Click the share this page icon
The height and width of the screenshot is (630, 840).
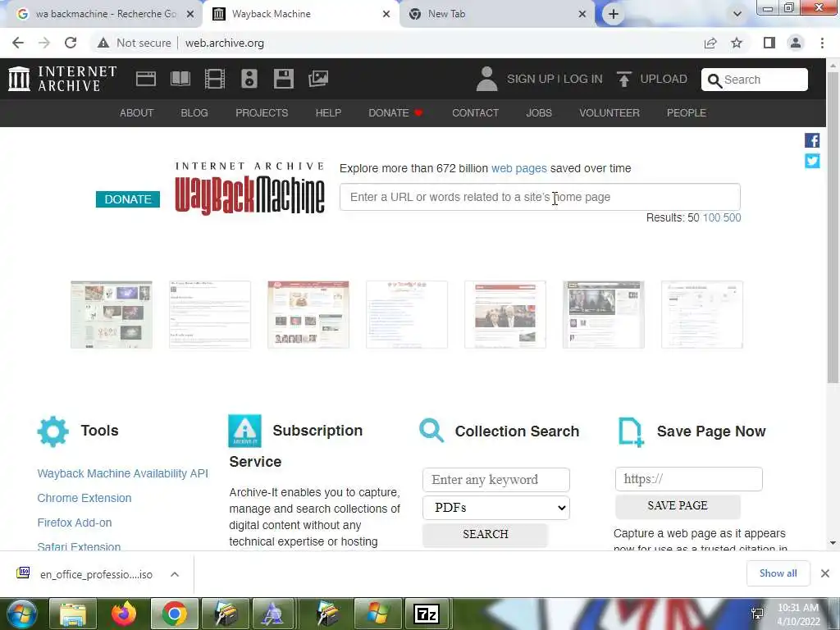pos(710,43)
